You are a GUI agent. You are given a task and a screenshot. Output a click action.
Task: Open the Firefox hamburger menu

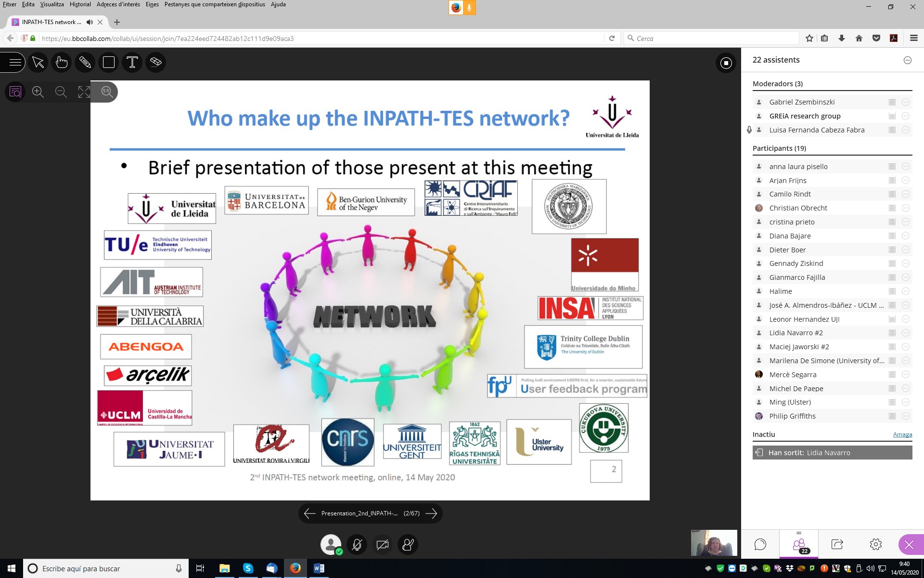point(913,39)
